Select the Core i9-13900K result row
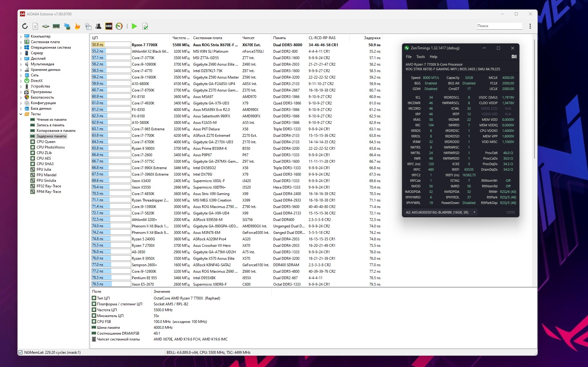Screen dimensions: 588x367 point(236,206)
